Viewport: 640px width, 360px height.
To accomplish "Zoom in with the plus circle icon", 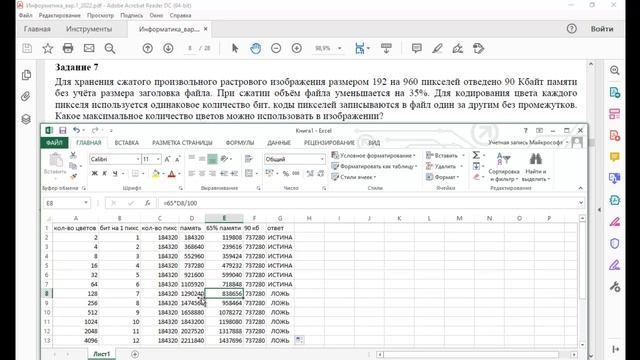I will tap(297, 48).
